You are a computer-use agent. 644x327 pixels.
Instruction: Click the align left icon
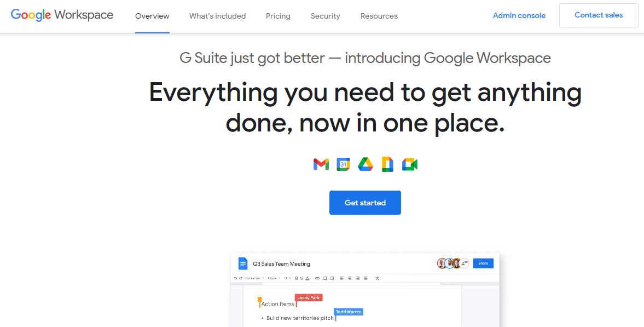[342, 278]
